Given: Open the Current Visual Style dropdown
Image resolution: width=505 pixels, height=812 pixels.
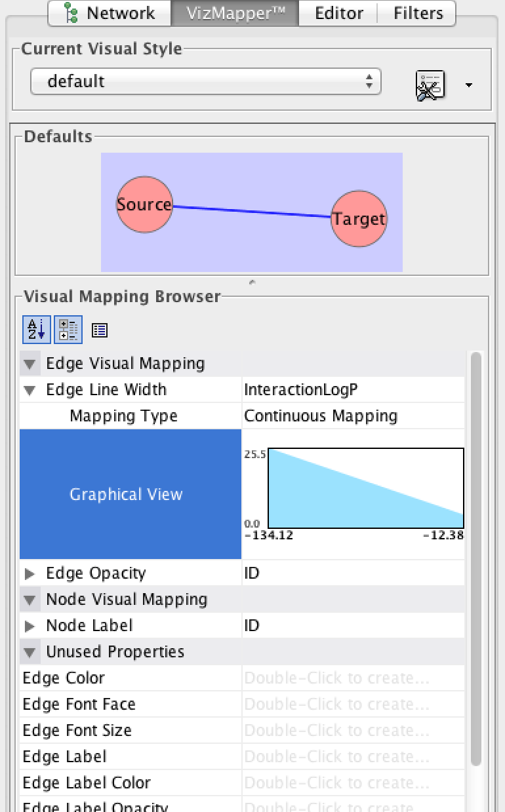Looking at the screenshot, I should point(205,82).
